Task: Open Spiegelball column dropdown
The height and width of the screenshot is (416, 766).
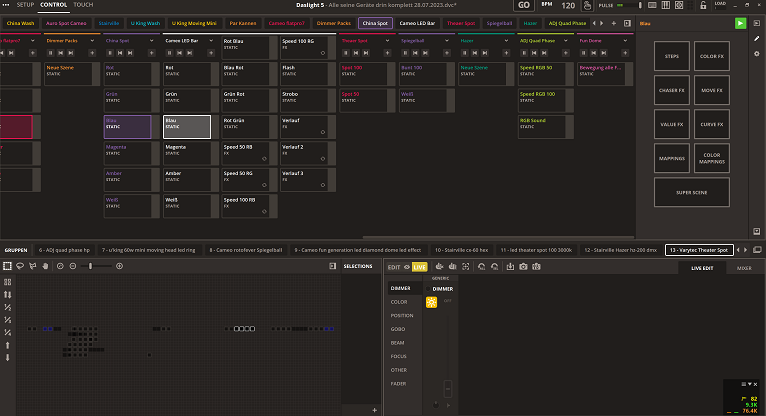Action: click(x=447, y=41)
